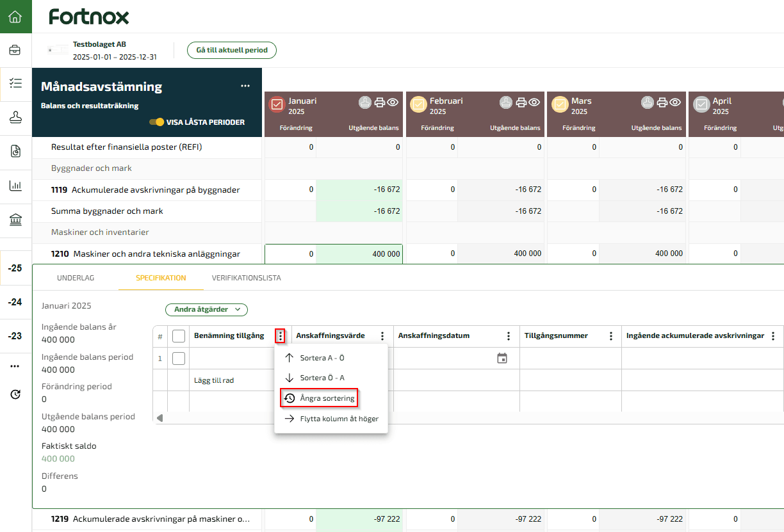Click Januari -16 672 cell for account 1119
Viewport: 784px width, 532px height.
click(359, 189)
